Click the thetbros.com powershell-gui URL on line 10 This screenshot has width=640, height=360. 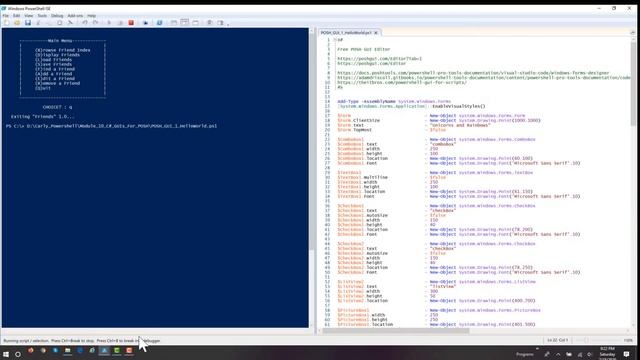coord(402,82)
